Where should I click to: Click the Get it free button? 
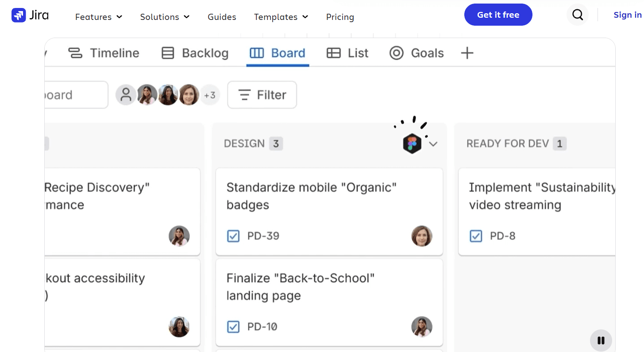coord(498,15)
